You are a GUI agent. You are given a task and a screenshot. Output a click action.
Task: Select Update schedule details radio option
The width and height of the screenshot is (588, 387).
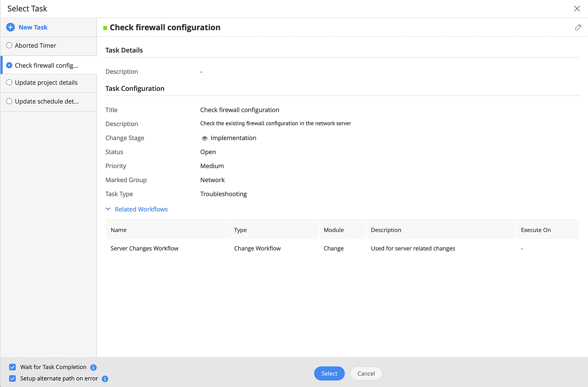pyautogui.click(x=9, y=101)
